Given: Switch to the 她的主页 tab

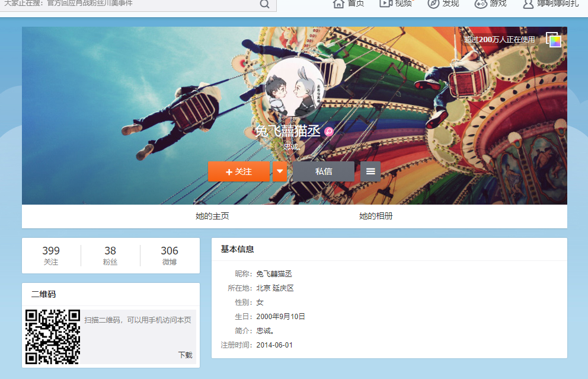Looking at the screenshot, I should click(x=212, y=216).
